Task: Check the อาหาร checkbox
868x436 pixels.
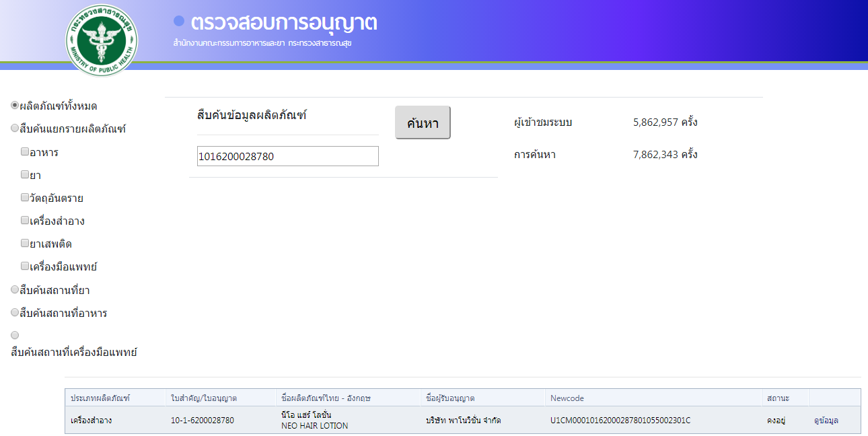Action: (25, 152)
